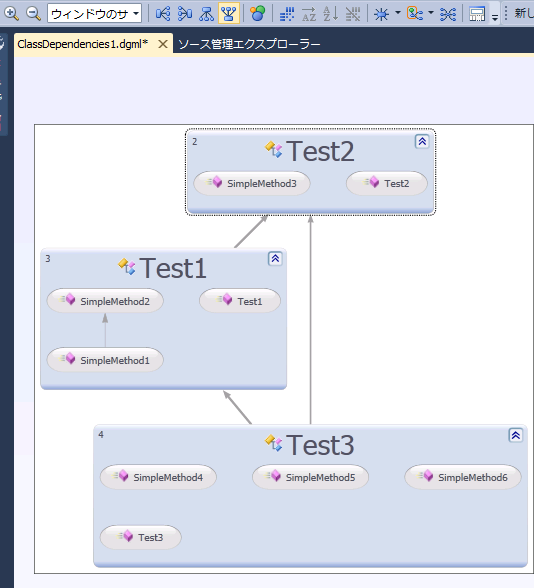Click the zoom in magnifier icon
The image size is (534, 588).
coord(11,14)
